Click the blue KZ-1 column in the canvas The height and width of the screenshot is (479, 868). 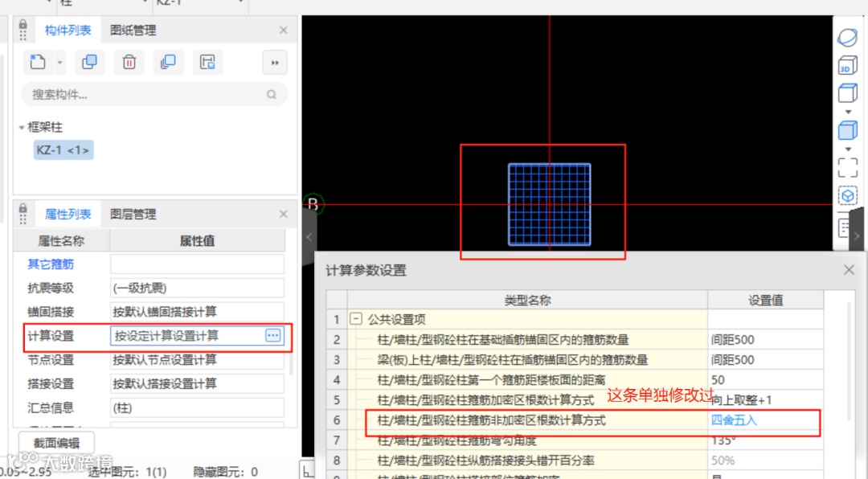(549, 204)
